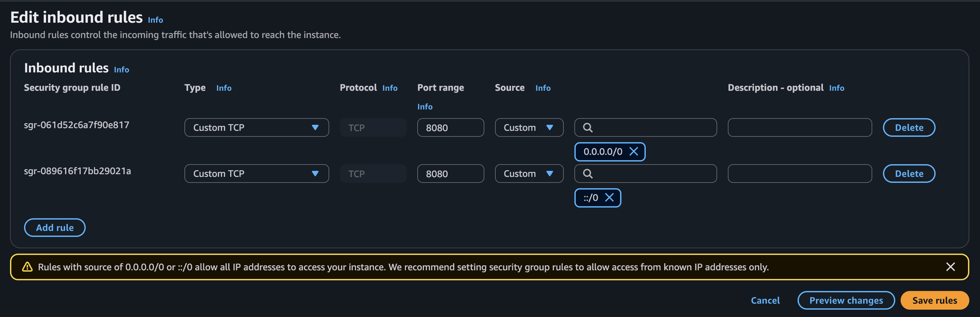Click the second rule's description field

[x=799, y=174]
